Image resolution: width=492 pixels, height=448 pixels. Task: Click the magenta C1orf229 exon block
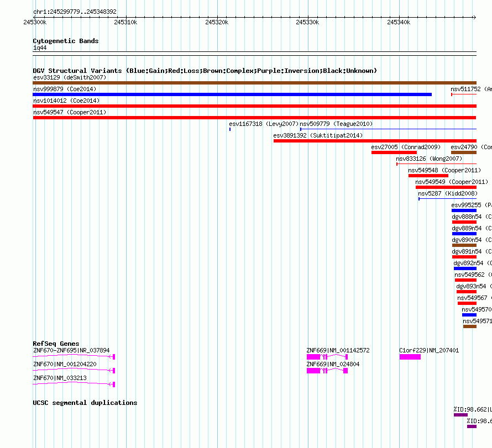410,357
